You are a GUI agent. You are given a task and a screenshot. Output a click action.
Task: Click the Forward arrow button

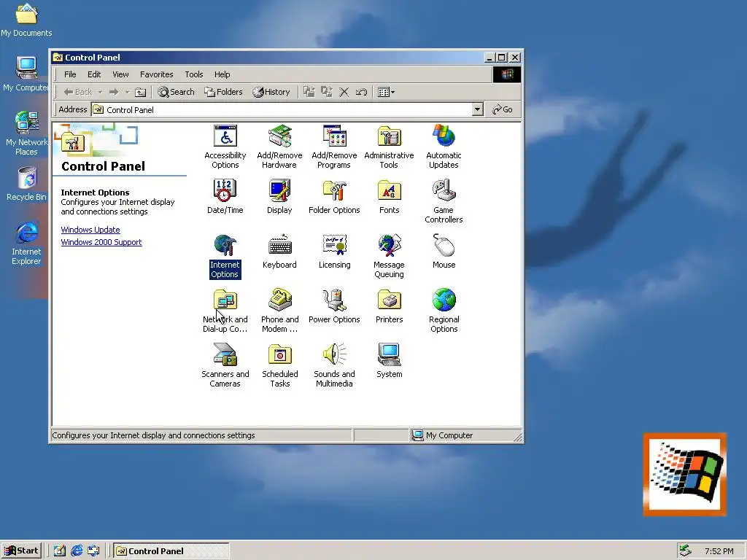point(114,92)
